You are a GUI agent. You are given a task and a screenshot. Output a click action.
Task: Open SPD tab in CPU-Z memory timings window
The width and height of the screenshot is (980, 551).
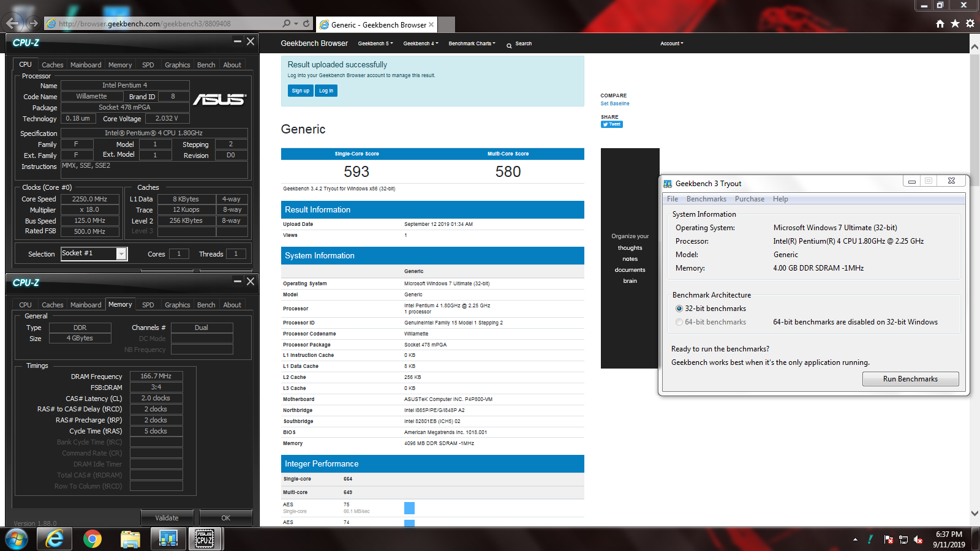(148, 305)
